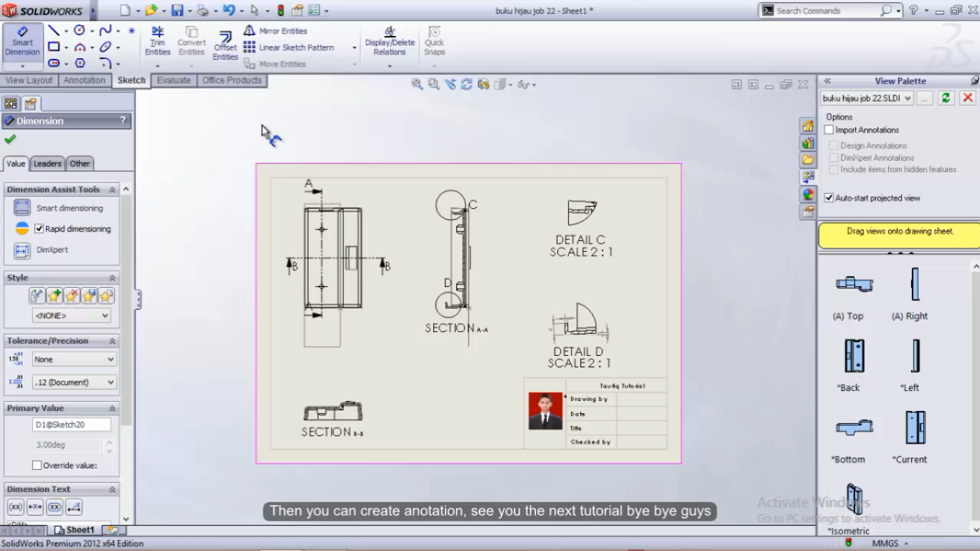The image size is (980, 551).
Task: Open the Evaluate tab
Action: tap(174, 80)
